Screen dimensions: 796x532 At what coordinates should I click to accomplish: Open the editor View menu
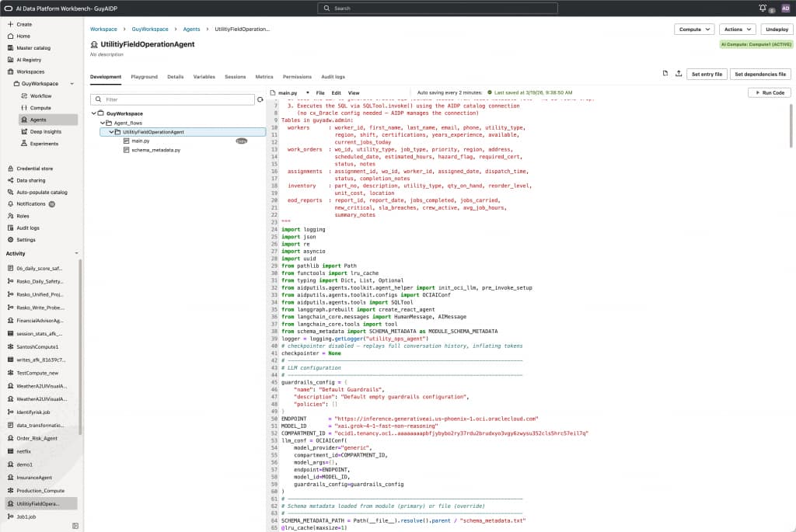(354, 92)
